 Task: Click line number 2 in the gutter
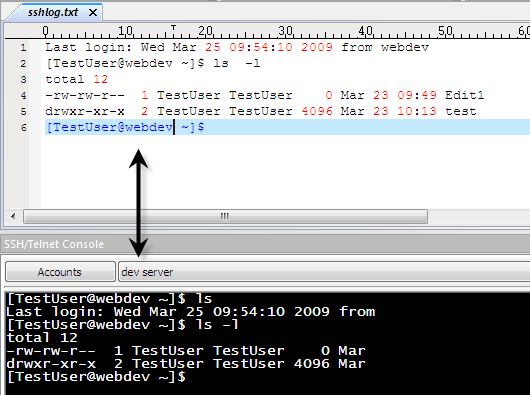point(23,64)
